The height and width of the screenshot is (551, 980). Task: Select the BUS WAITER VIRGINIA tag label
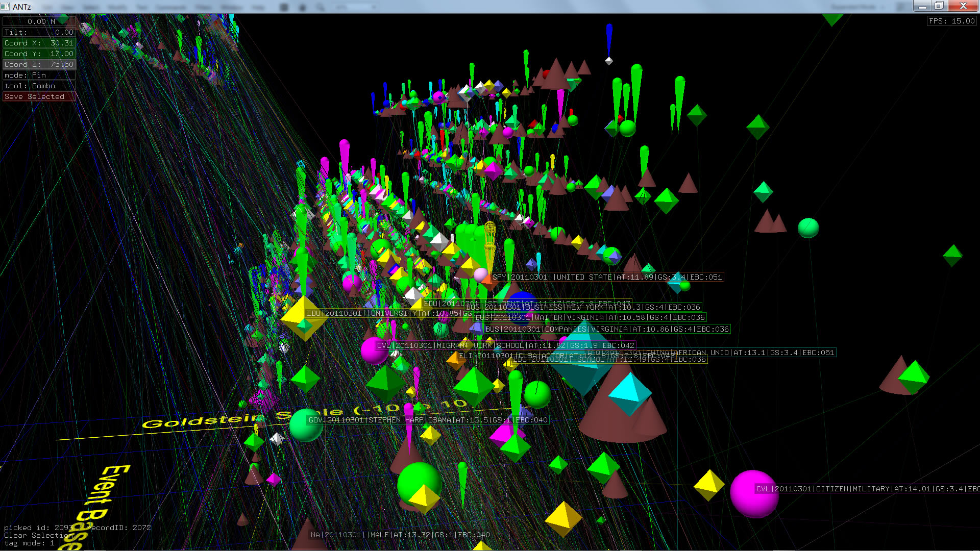[x=589, y=317]
